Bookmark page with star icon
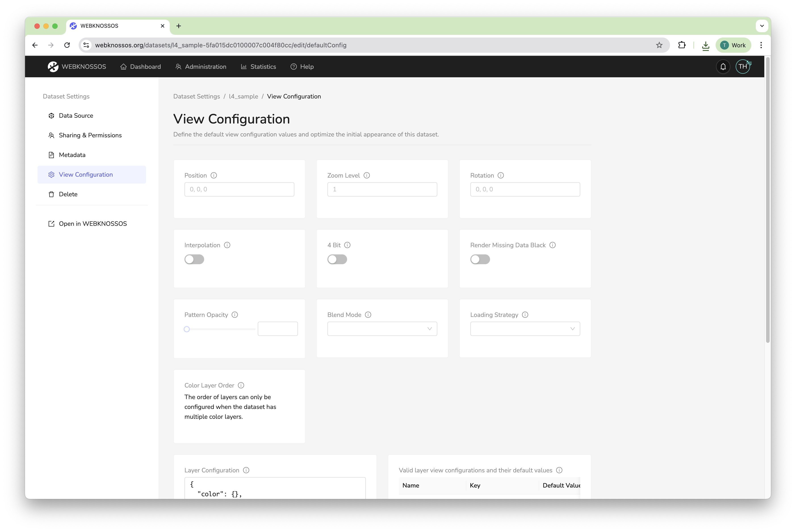The height and width of the screenshot is (532, 796). coord(659,45)
